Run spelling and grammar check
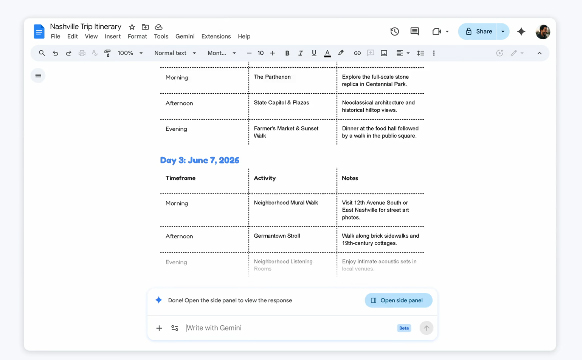 [95, 53]
